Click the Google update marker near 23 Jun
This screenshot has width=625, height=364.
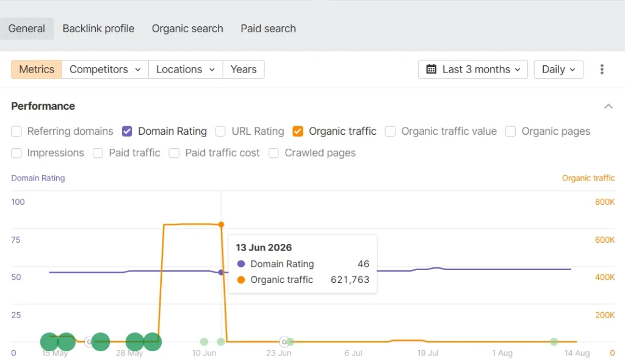tap(284, 341)
